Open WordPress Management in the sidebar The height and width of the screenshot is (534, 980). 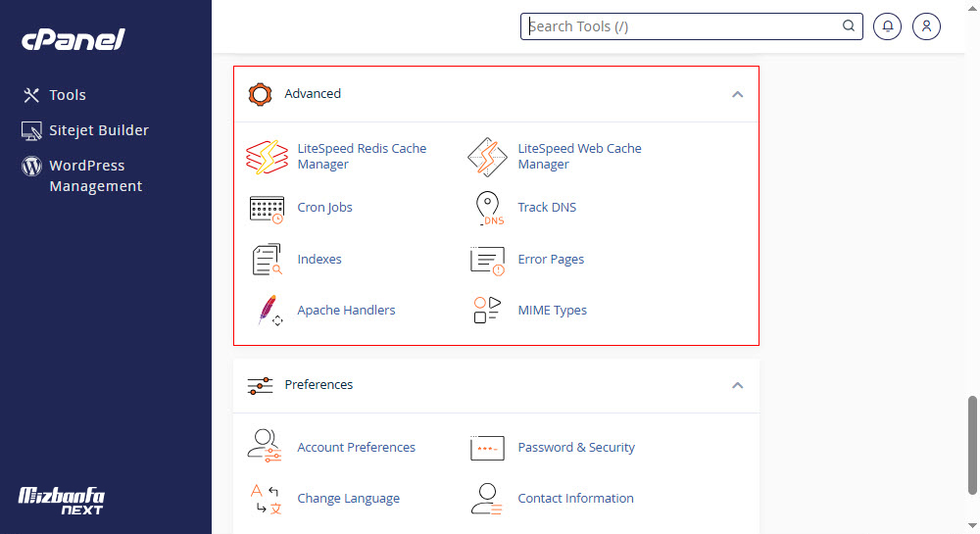pyautogui.click(x=96, y=175)
